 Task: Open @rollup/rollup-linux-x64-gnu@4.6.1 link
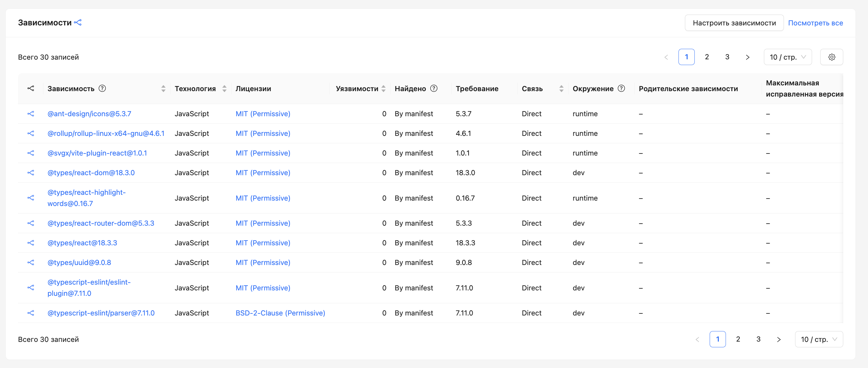coord(106,134)
